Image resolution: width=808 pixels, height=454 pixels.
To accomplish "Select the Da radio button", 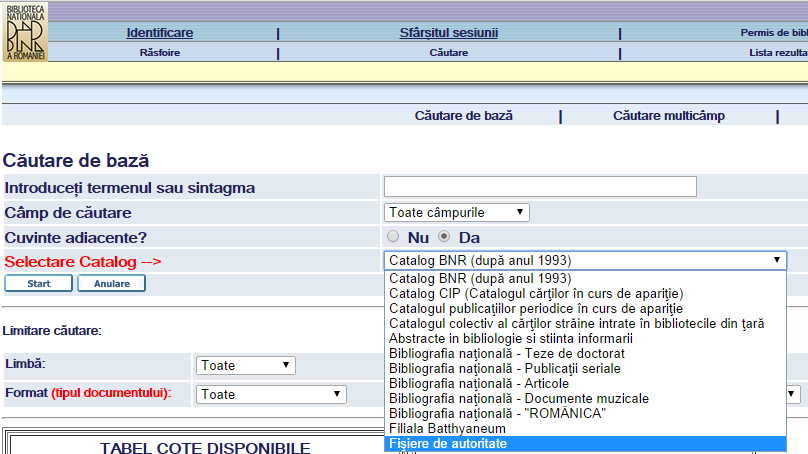I will tap(444, 237).
